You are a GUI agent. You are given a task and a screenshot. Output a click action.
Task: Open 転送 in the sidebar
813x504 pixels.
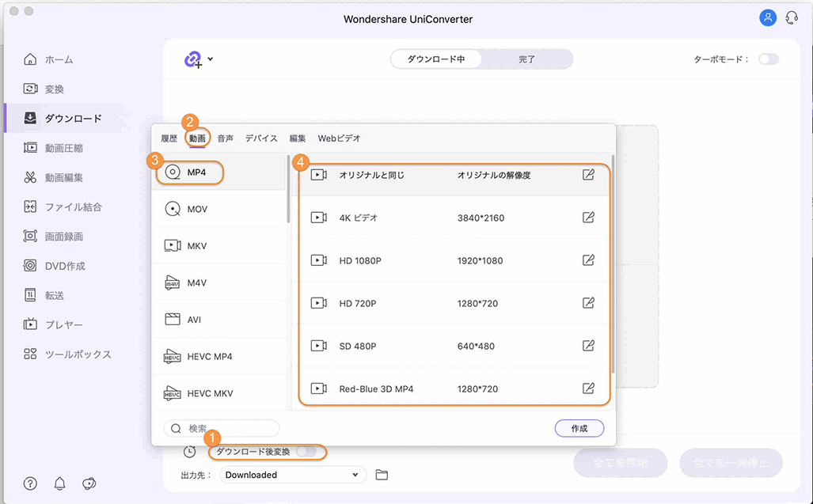tap(44, 296)
